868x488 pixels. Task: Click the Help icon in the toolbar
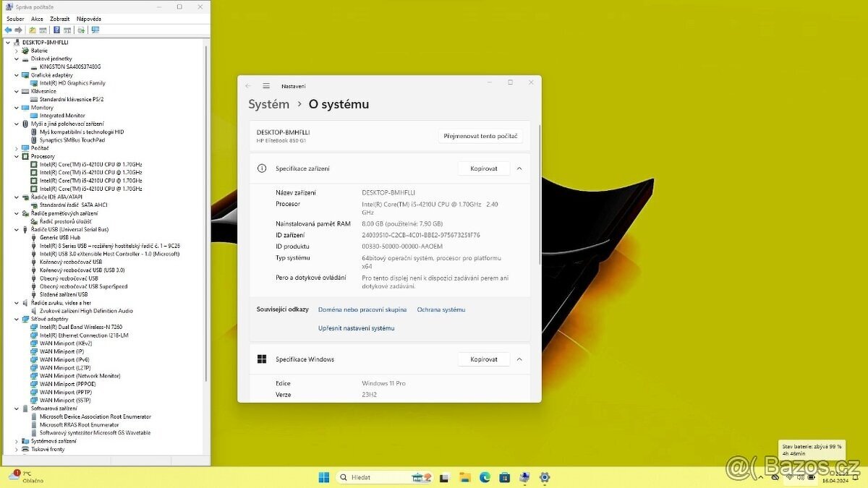(x=56, y=30)
